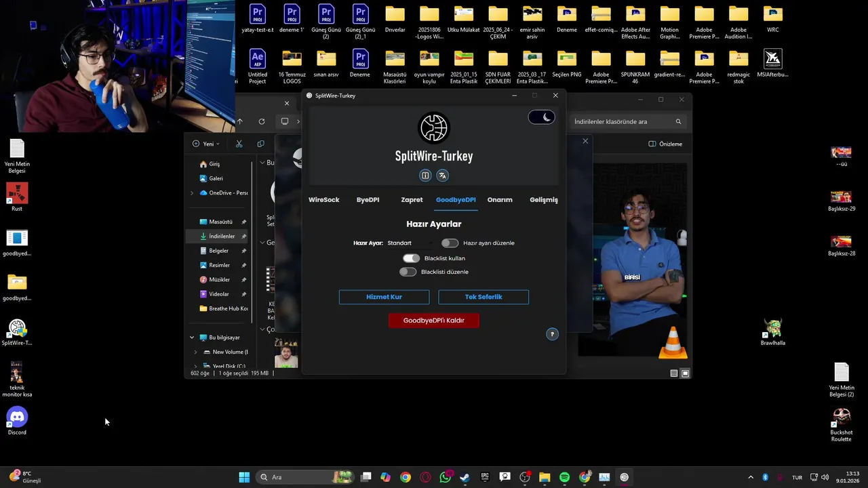This screenshot has width=868, height=488.
Task: Click the red 'GoodbyeDPI'ı Kaldır' button
Action: (434, 321)
